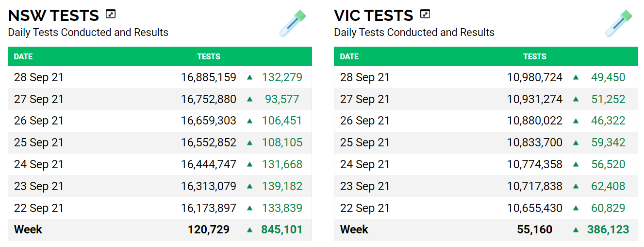
Task: Click the VIC test tube icon
Action: (x=619, y=23)
